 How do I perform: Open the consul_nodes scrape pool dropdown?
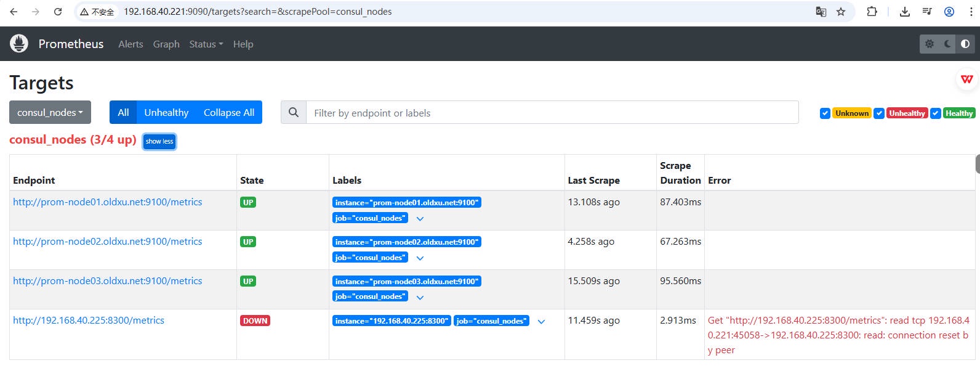click(50, 112)
